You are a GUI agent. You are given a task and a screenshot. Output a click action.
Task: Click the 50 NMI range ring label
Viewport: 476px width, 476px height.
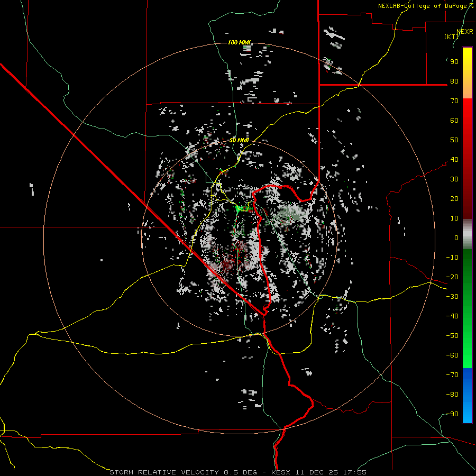(x=239, y=140)
